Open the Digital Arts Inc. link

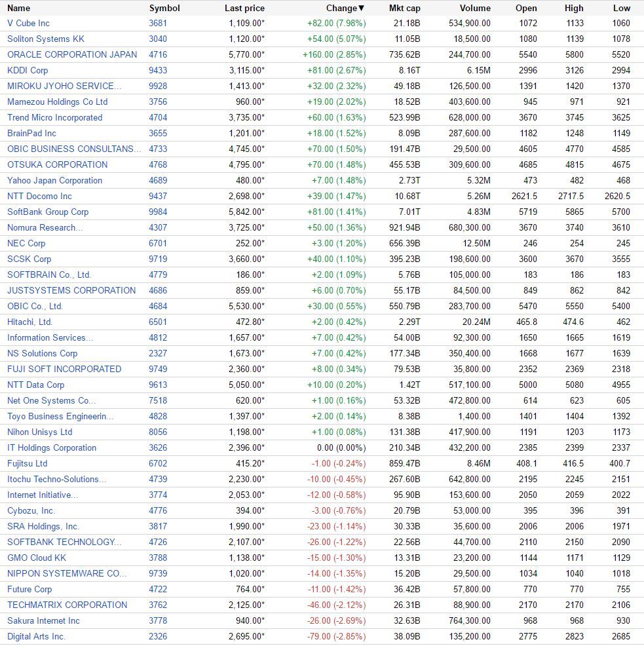point(36,637)
